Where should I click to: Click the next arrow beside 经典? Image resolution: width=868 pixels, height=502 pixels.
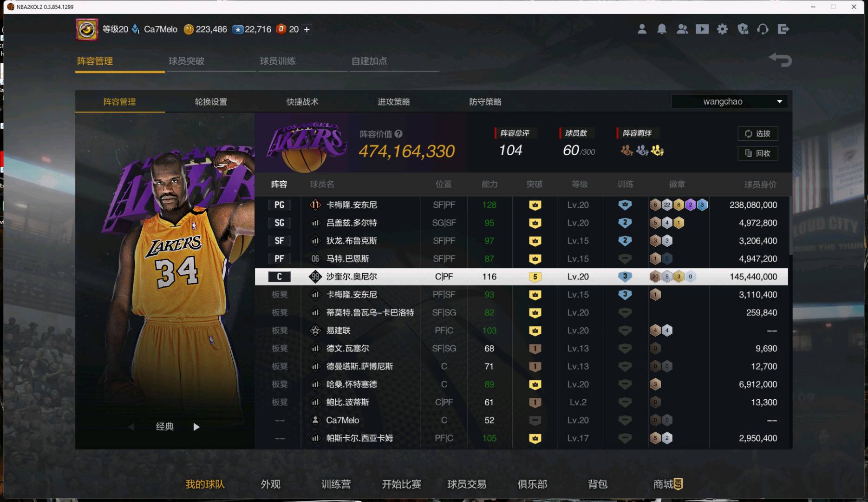[x=196, y=427]
